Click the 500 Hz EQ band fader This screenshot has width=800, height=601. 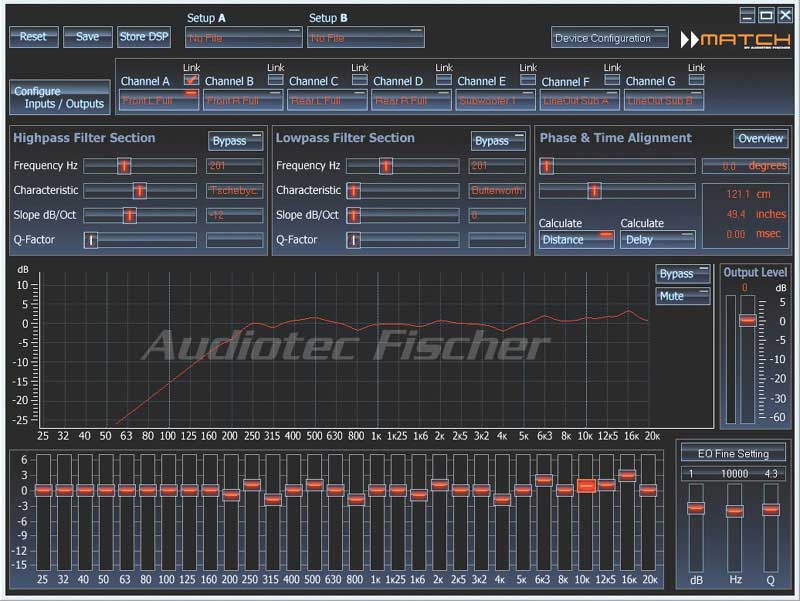pyautogui.click(x=315, y=485)
